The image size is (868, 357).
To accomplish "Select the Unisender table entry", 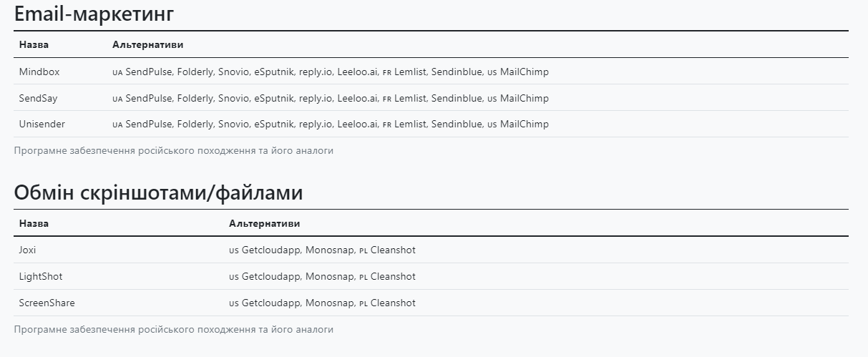I will point(42,124).
